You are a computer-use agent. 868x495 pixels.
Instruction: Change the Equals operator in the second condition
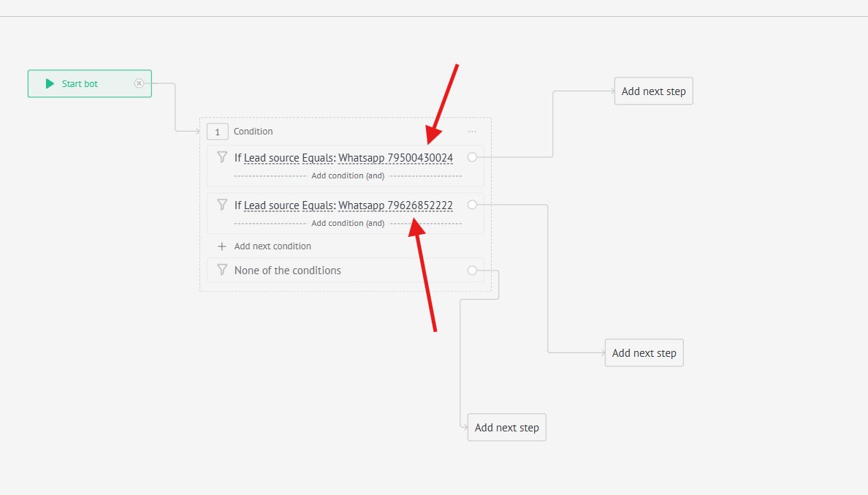[319, 205]
